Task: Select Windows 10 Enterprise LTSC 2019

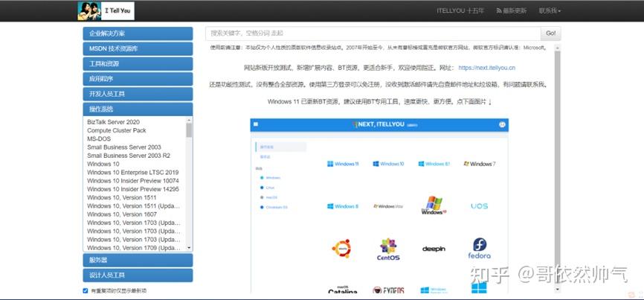Action: click(132, 172)
